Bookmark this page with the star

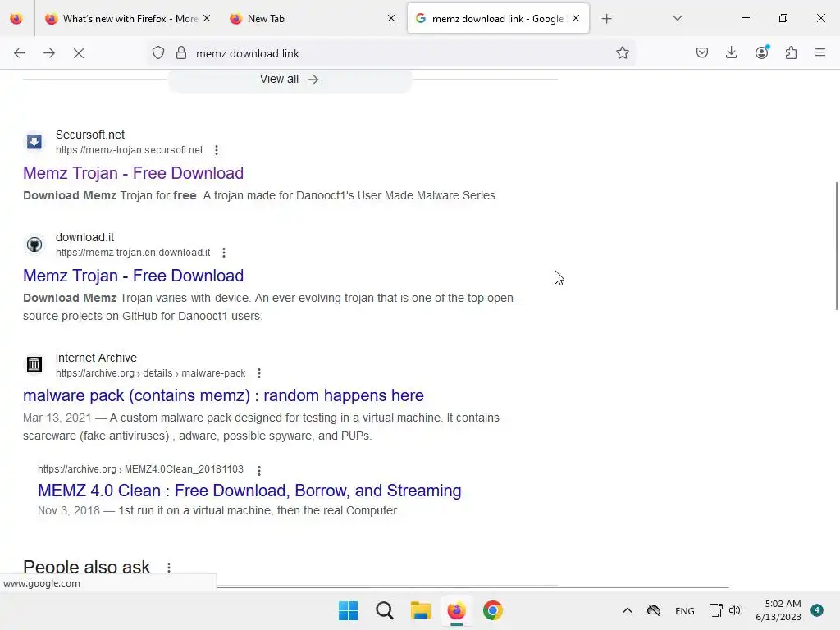pos(622,53)
